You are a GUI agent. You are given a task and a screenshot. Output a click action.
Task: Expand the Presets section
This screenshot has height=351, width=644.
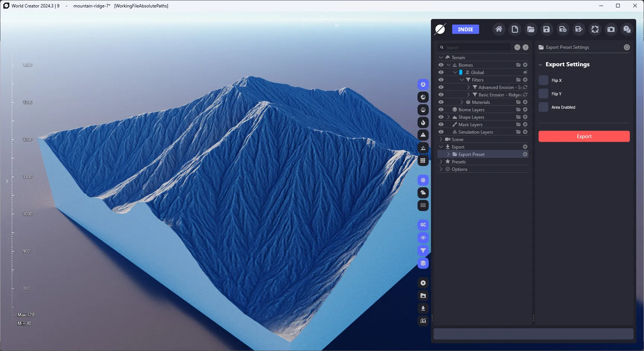click(x=441, y=162)
